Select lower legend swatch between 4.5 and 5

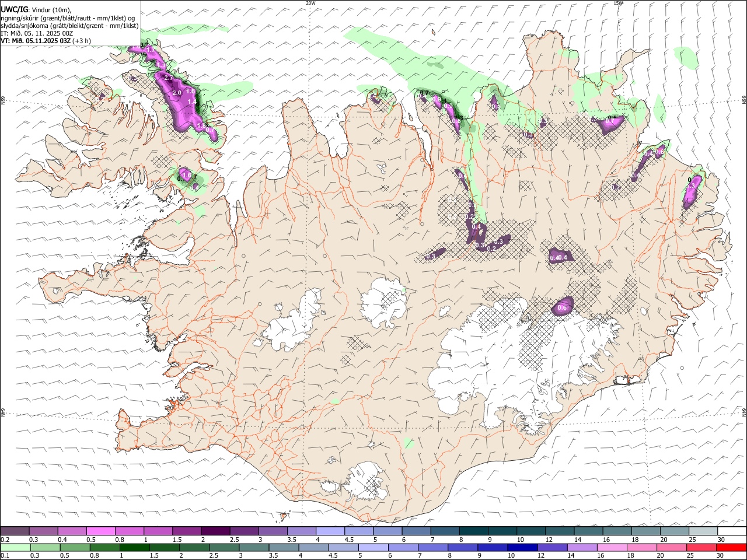click(344, 547)
